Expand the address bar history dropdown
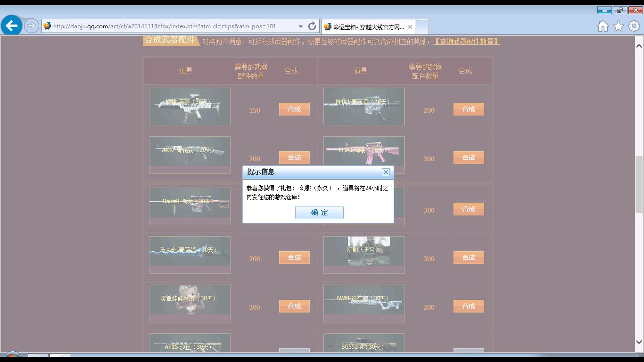644x362 pixels. 300,26
